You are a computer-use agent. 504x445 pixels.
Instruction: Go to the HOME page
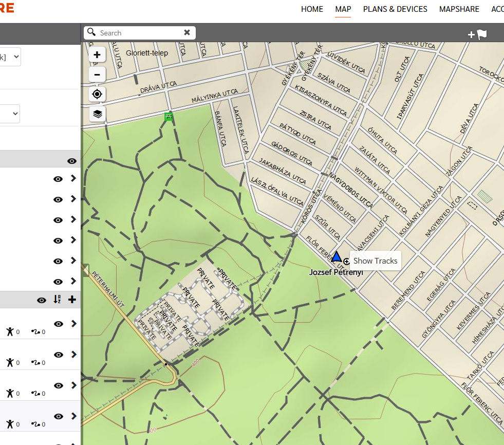[312, 9]
